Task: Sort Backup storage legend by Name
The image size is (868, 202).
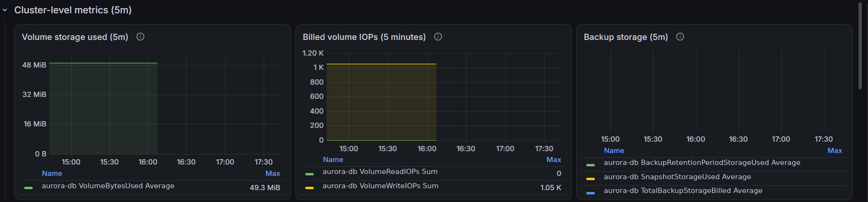Action: [614, 151]
